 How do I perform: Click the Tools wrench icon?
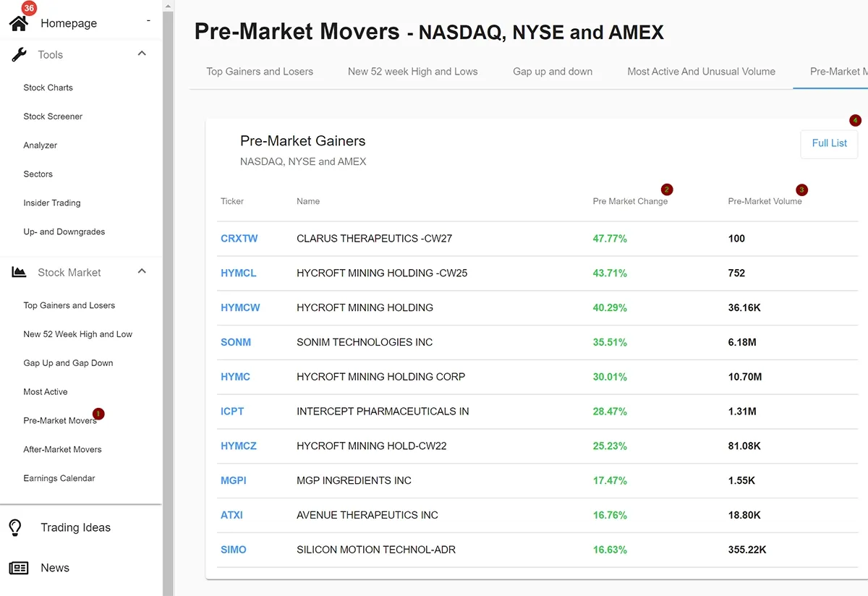click(20, 54)
